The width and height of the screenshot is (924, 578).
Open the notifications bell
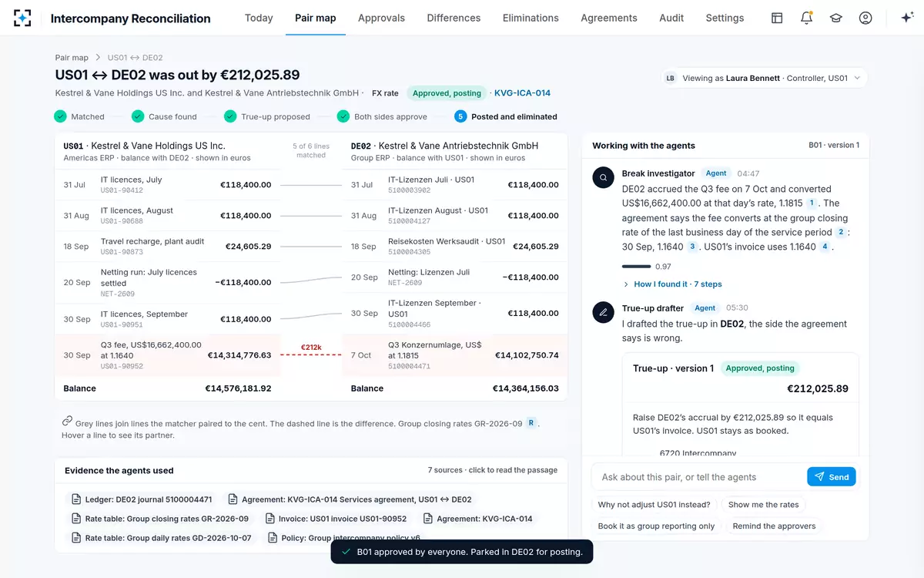[x=806, y=18]
